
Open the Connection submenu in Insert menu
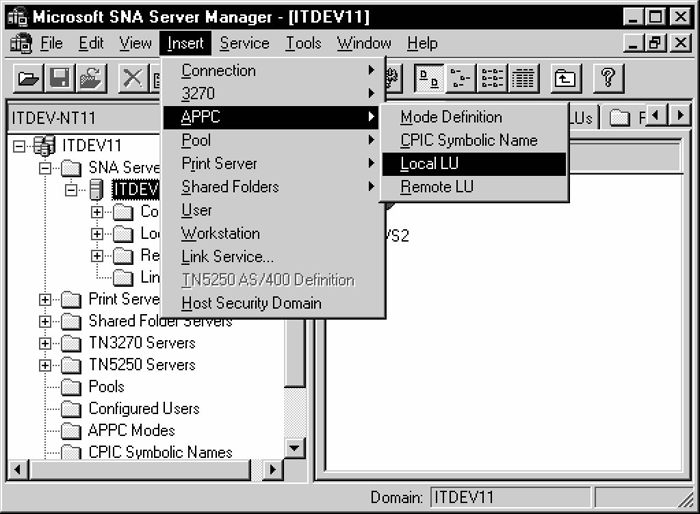[219, 71]
